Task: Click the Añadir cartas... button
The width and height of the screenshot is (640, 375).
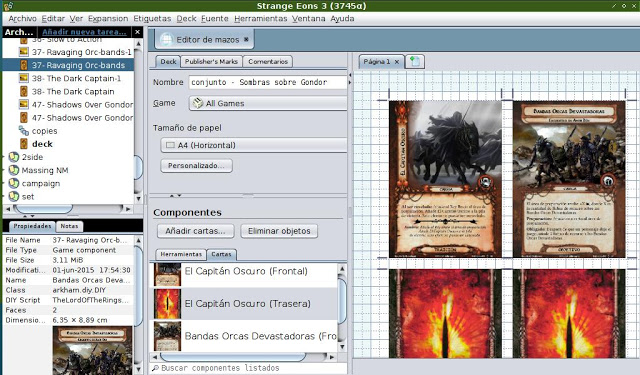Action: [x=196, y=231]
